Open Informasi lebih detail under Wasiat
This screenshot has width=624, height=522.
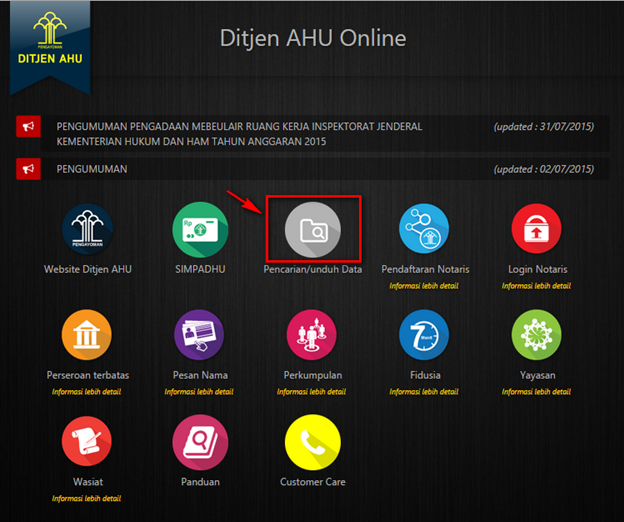(87, 498)
